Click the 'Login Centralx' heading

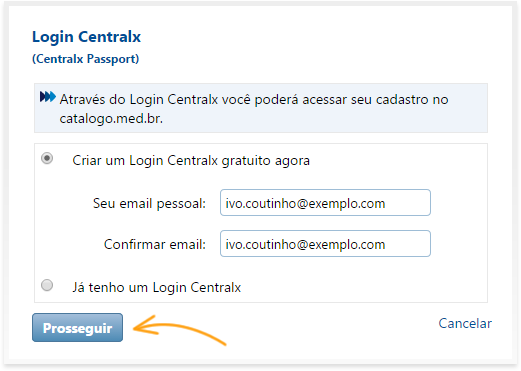point(86,37)
